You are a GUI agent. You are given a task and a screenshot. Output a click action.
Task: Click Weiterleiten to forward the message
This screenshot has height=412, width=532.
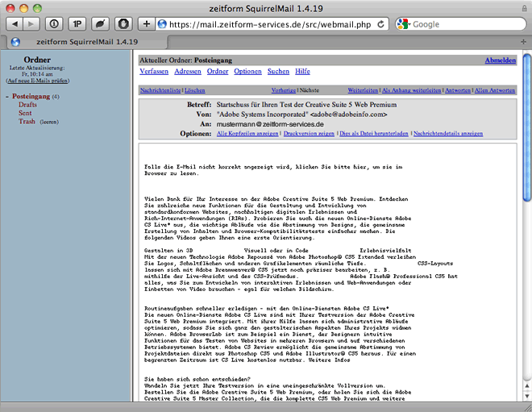(363, 90)
